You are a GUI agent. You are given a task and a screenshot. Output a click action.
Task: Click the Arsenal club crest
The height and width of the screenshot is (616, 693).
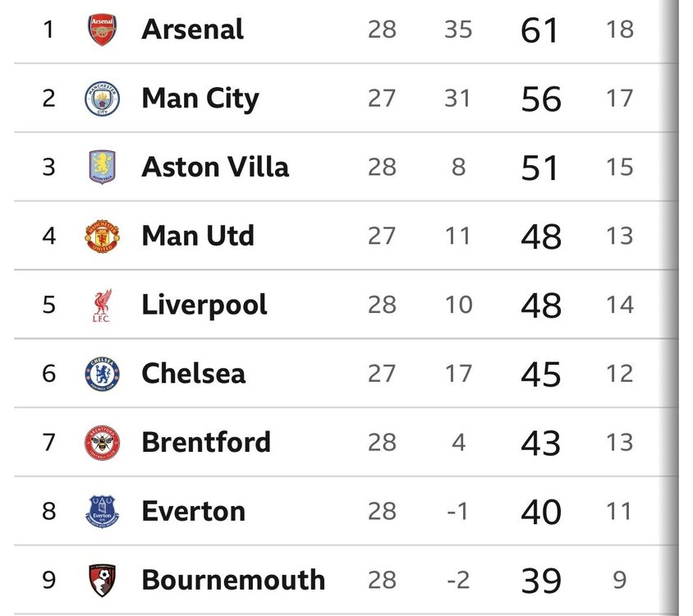tap(102, 30)
